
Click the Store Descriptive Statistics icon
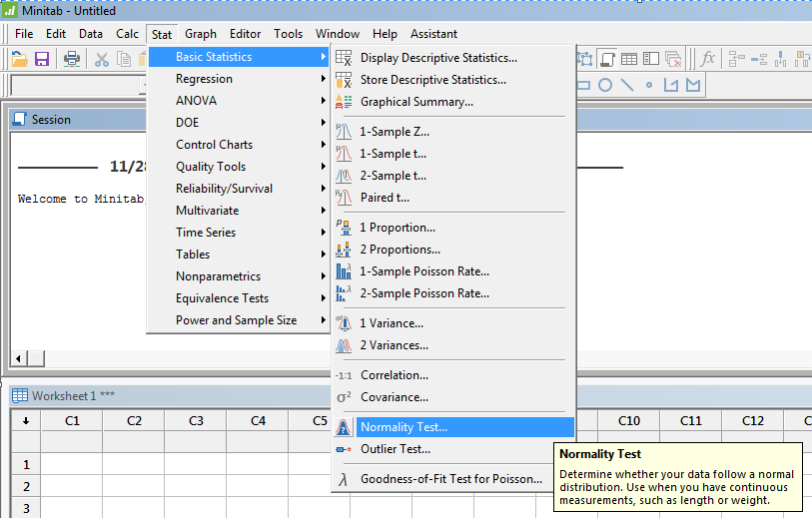tap(344, 80)
